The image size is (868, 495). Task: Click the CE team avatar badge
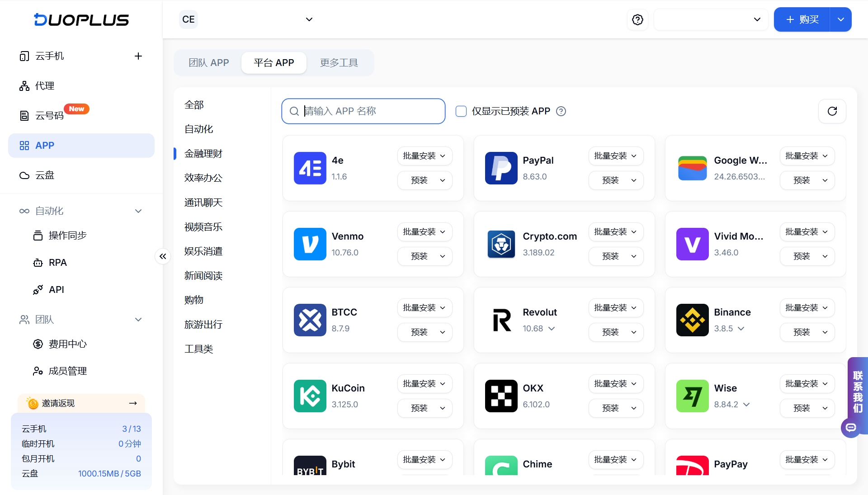(189, 19)
